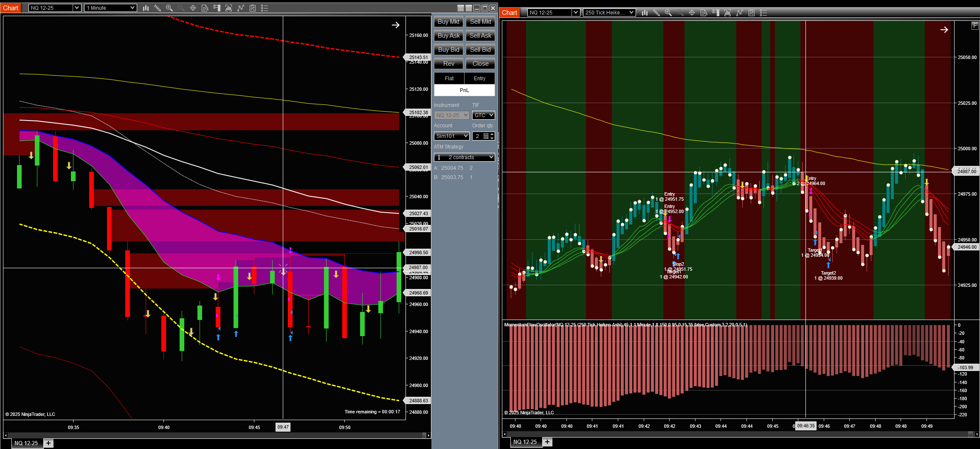Add new tab with plus under right chart

547,442
